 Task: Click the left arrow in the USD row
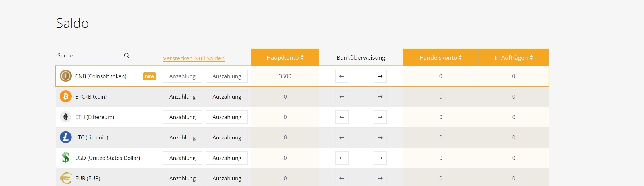pyautogui.click(x=342, y=158)
